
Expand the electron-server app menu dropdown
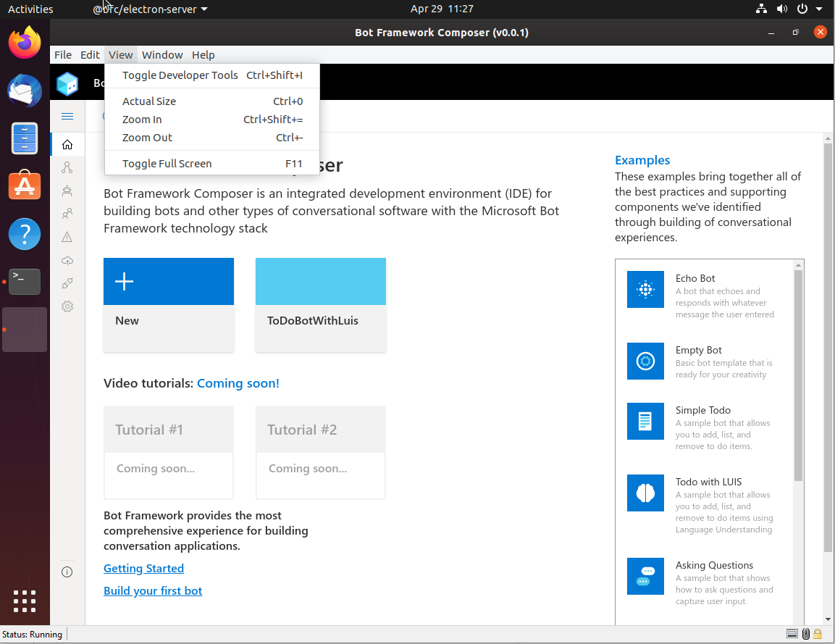pos(150,9)
